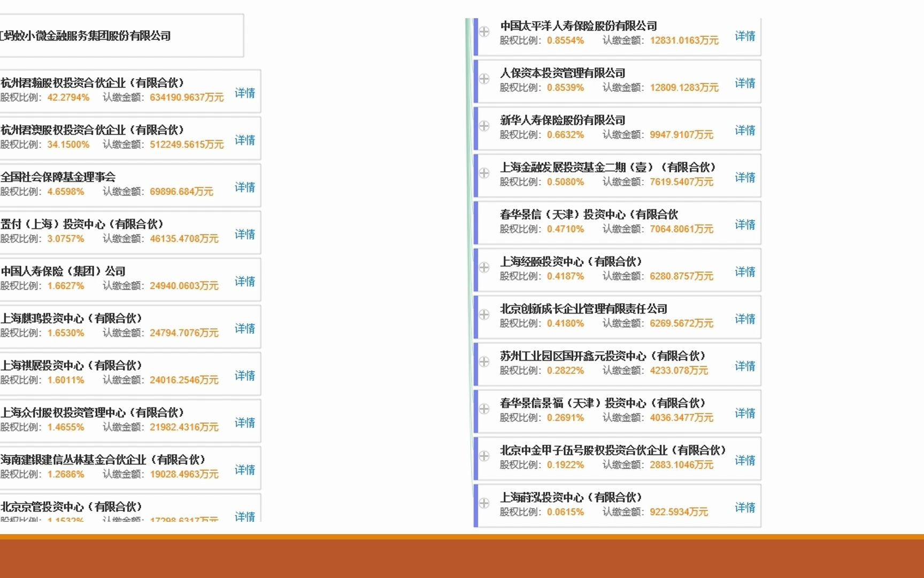Viewport: 924px width, 578px height.
Task: Open 详情 for 杭州君澳股权投资合伙企业
Action: pyautogui.click(x=245, y=140)
